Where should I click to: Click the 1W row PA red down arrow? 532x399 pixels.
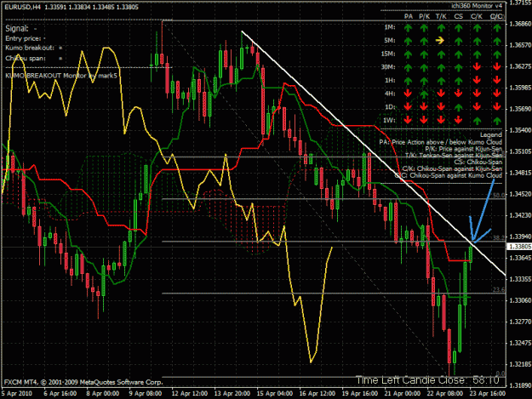[408, 120]
